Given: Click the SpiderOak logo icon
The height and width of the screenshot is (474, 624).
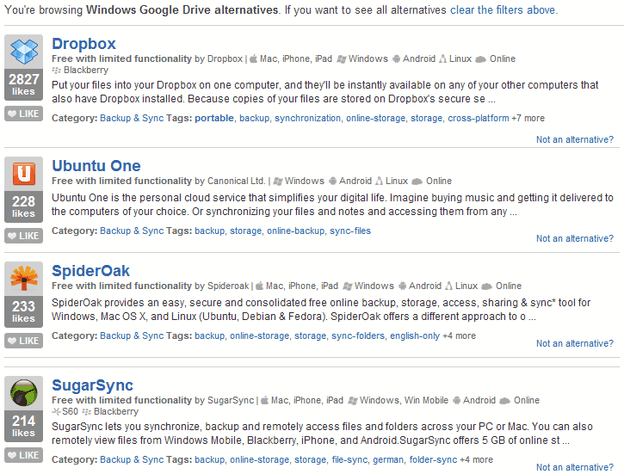Looking at the screenshot, I should [x=23, y=280].
